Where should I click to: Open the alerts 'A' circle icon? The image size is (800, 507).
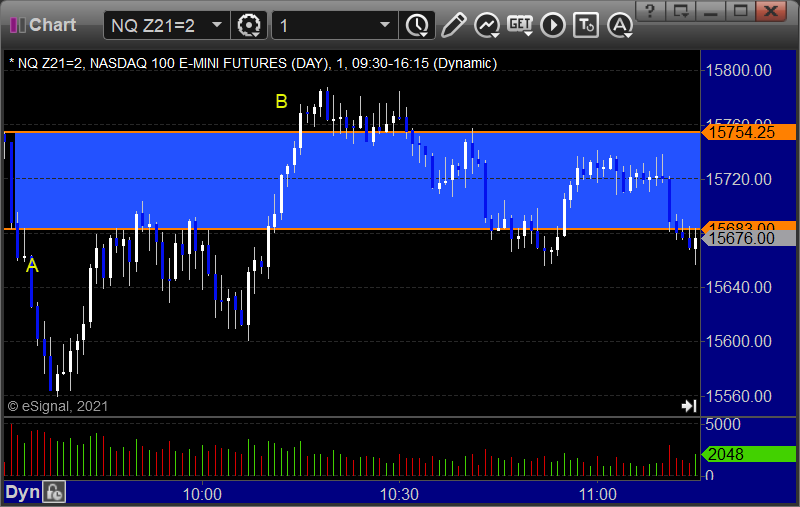620,25
